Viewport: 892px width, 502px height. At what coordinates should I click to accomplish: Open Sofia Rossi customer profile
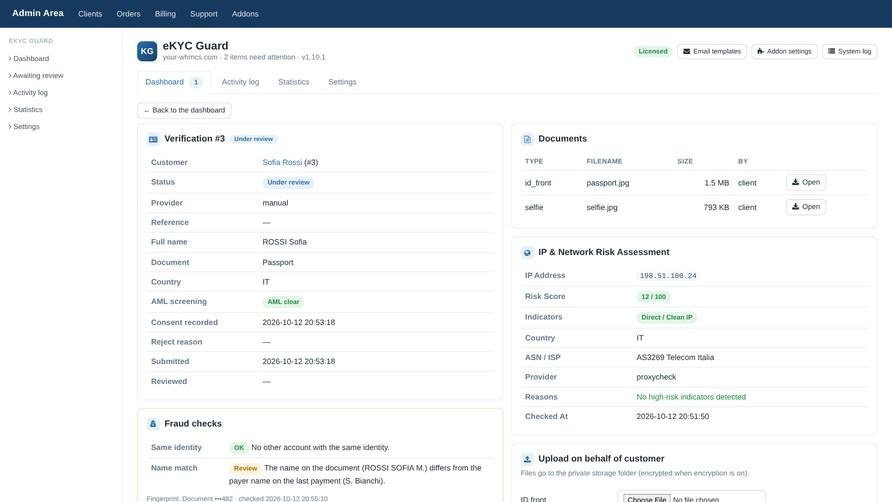[282, 162]
